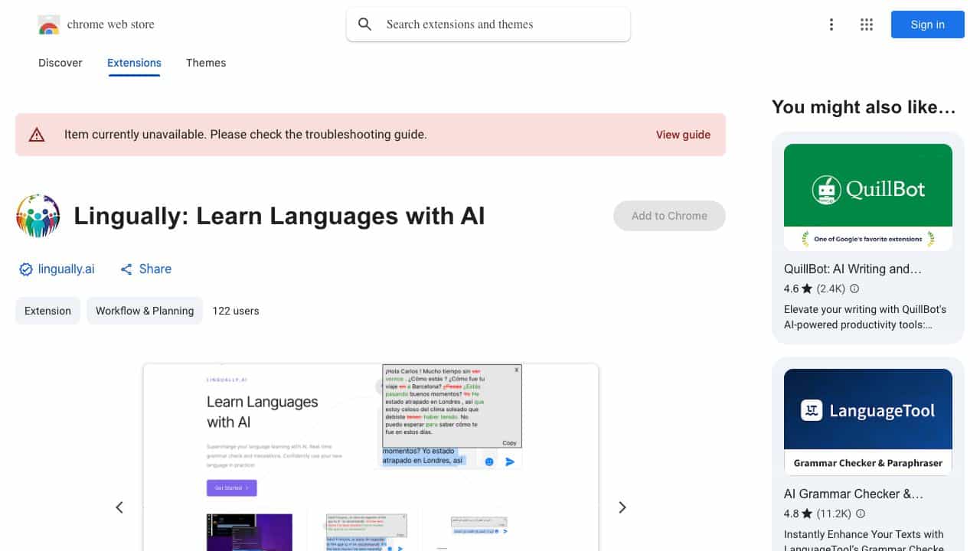Select the Workflow & Planning category chip

[145, 311]
